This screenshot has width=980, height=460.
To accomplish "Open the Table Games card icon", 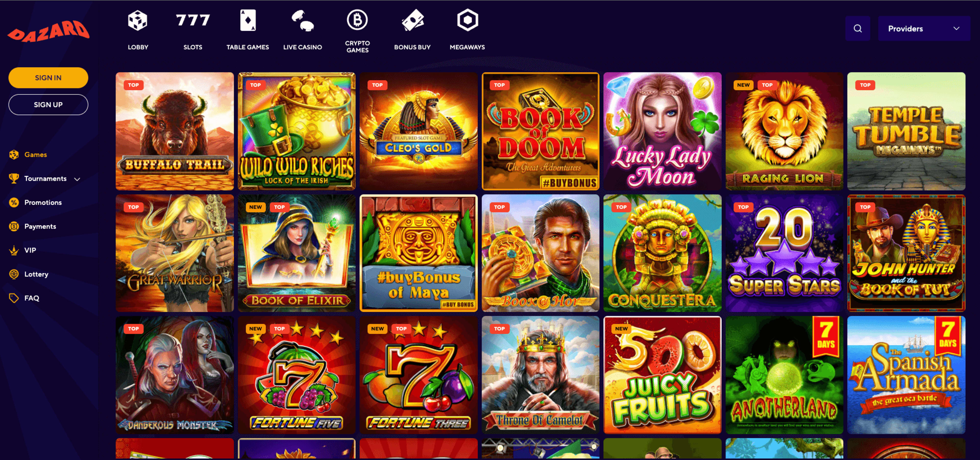I will [x=248, y=21].
